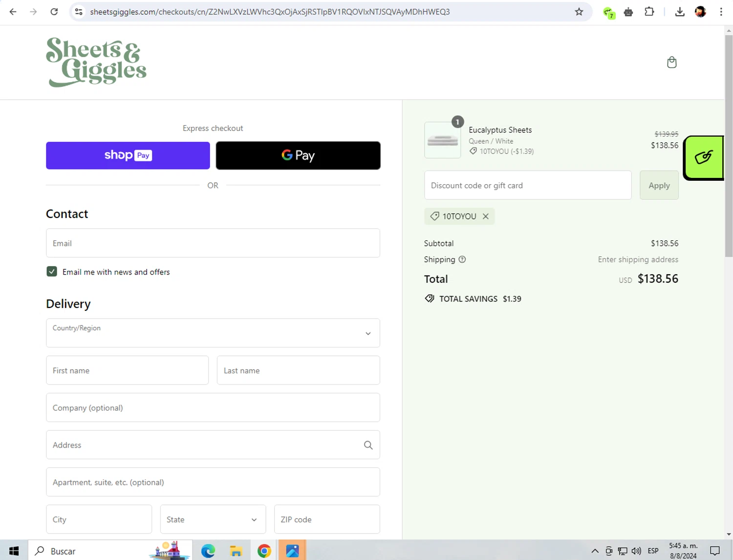Click the ZIP code field
The height and width of the screenshot is (560, 733).
(x=327, y=519)
